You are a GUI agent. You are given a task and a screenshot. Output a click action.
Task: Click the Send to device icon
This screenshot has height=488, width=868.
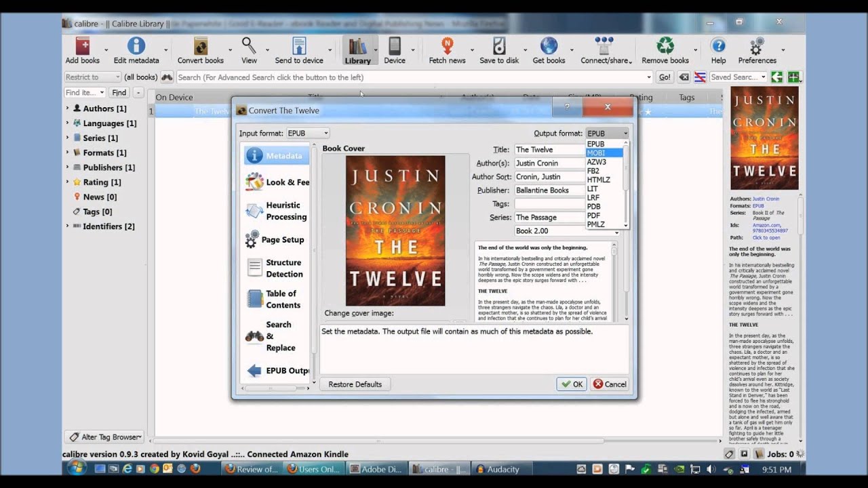tap(299, 46)
